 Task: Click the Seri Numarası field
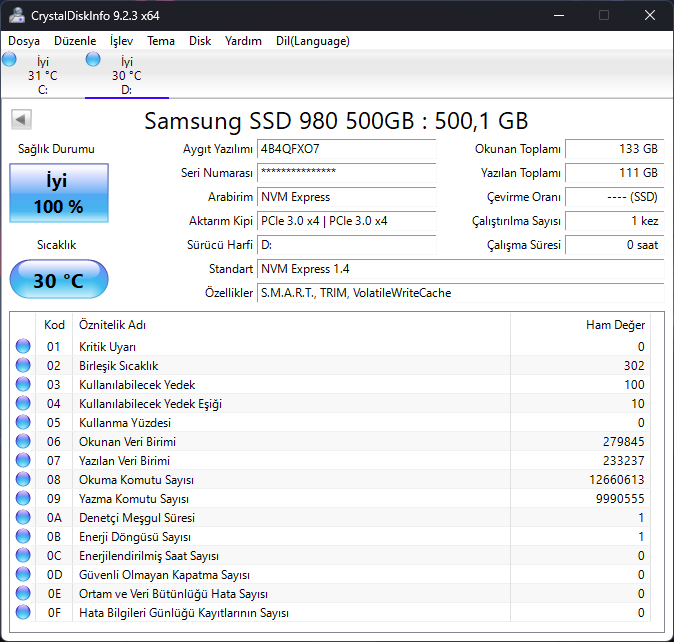pyautogui.click(x=346, y=173)
